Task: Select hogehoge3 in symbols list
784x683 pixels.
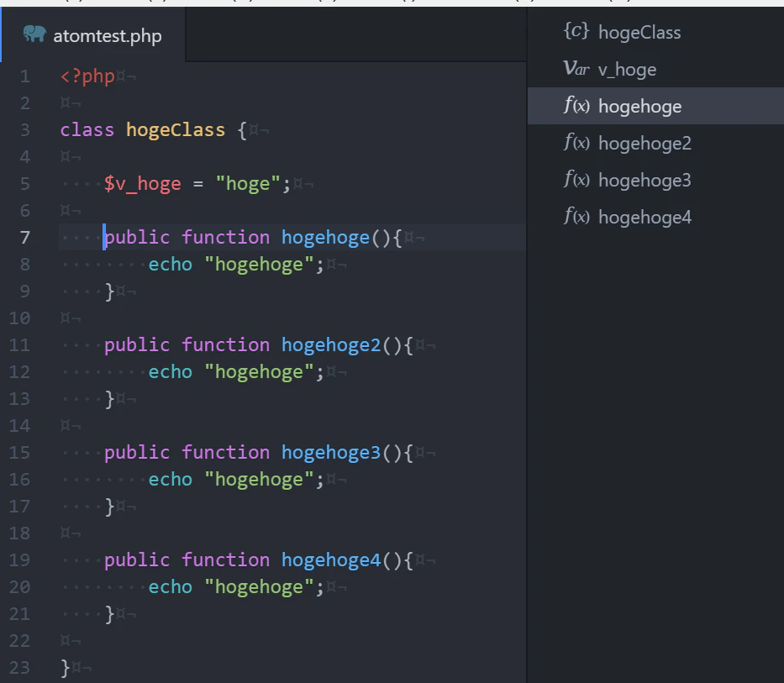Action: pos(655,180)
